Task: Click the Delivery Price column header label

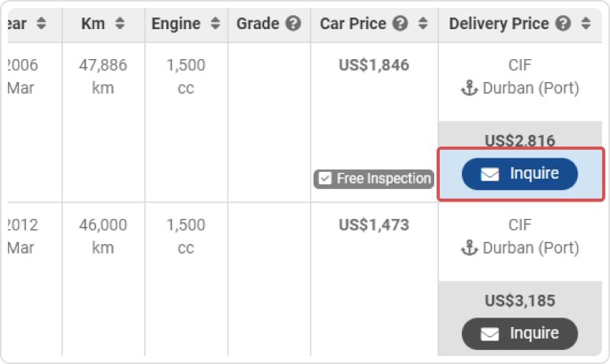Action: pyautogui.click(x=499, y=24)
